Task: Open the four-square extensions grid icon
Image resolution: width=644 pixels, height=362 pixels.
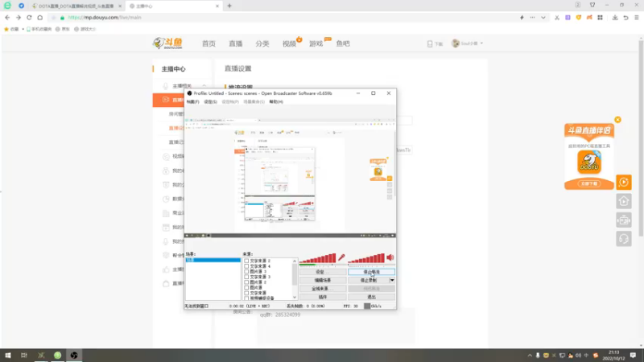Action: pos(600,18)
